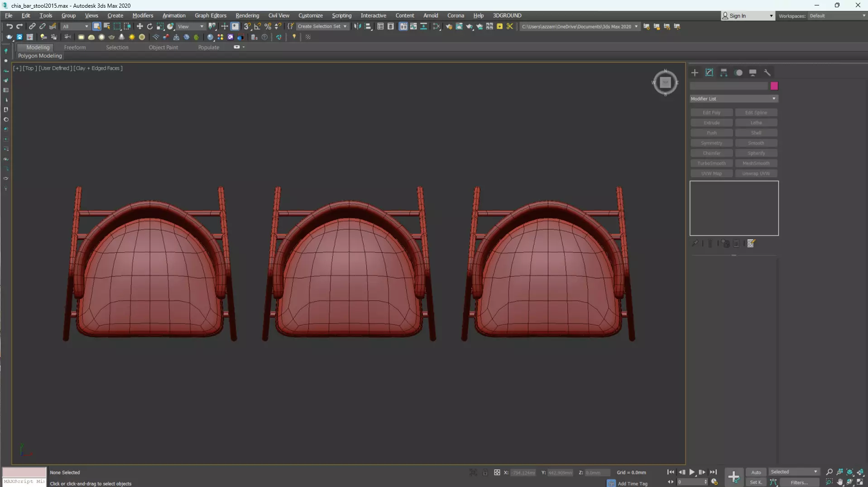The height and width of the screenshot is (487, 868).
Task: Toggle Angle Snap
Action: coord(257,26)
